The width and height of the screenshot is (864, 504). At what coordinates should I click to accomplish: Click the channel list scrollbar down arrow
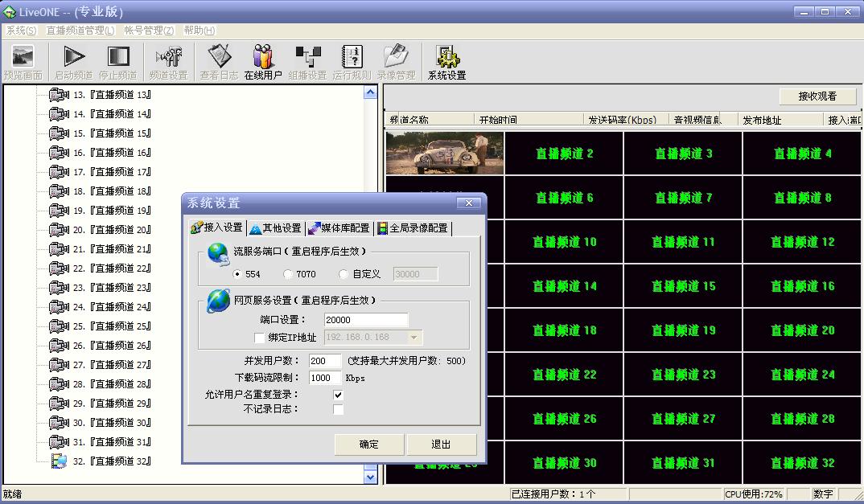[371, 476]
